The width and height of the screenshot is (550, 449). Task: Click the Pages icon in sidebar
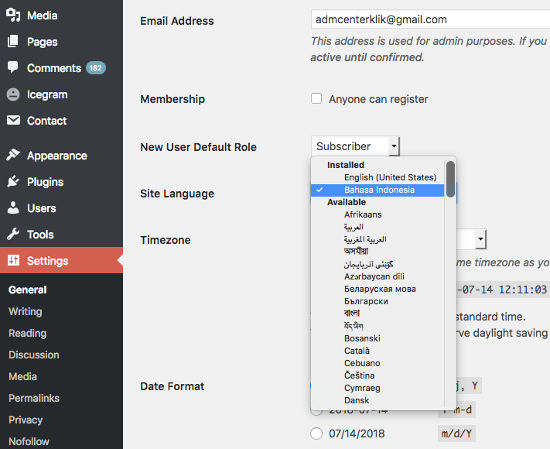tap(13, 41)
